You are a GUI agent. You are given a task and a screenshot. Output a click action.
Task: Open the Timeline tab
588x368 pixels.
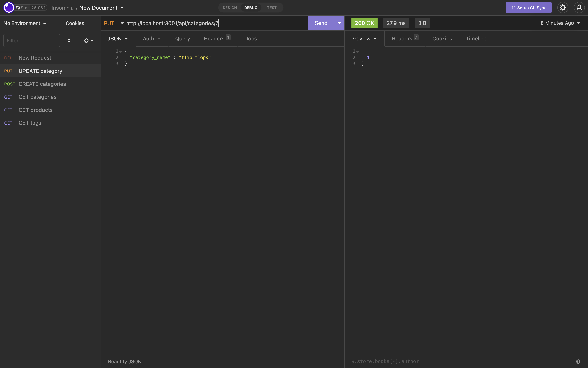476,38
